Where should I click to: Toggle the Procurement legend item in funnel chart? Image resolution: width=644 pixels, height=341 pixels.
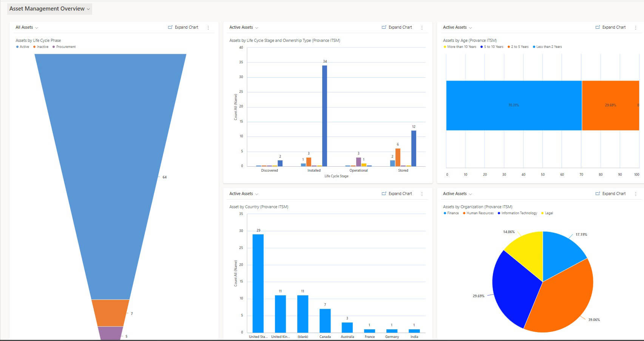tap(64, 47)
